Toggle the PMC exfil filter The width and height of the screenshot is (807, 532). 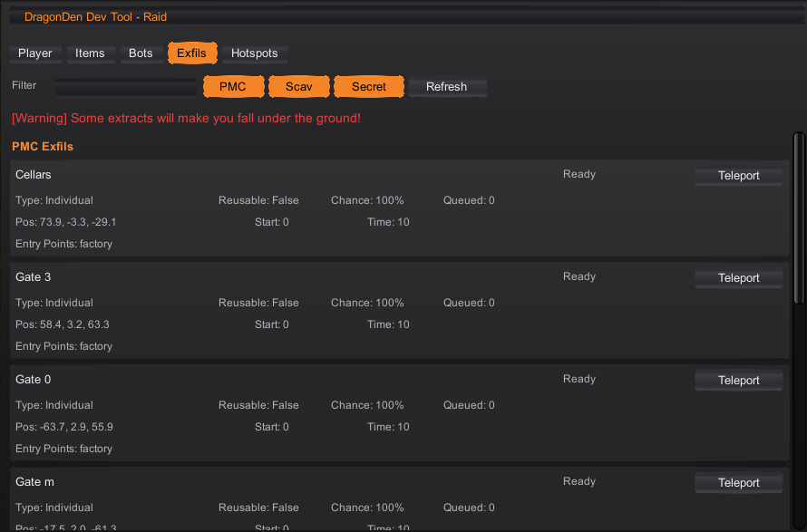233,86
